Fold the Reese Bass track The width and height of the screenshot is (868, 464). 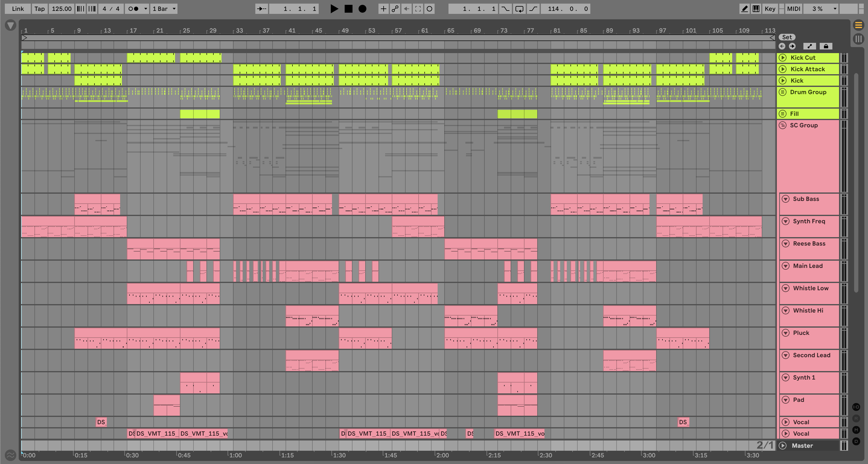coord(785,243)
